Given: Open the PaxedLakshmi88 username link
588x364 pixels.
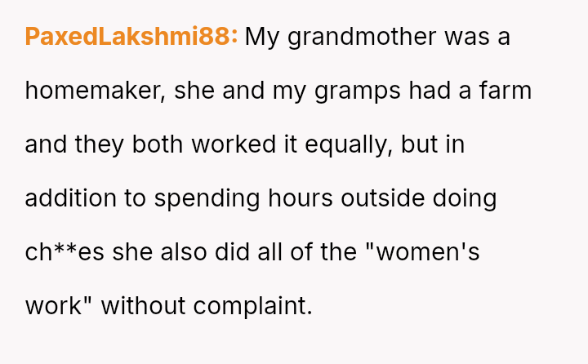Looking at the screenshot, I should (x=131, y=38).
